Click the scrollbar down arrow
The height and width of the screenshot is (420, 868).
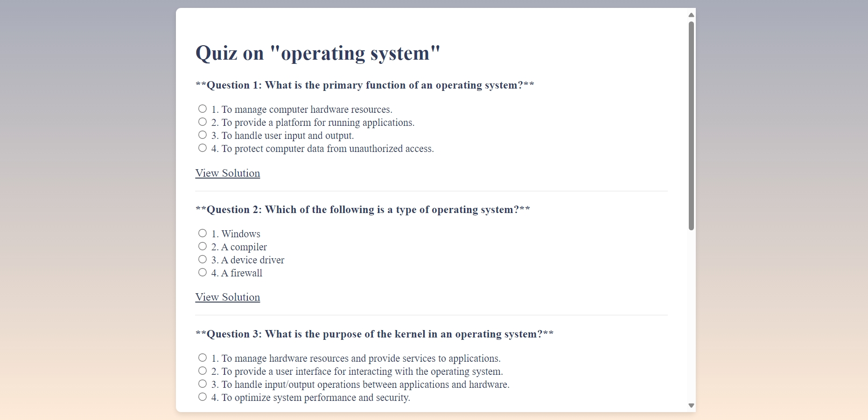pyautogui.click(x=692, y=406)
